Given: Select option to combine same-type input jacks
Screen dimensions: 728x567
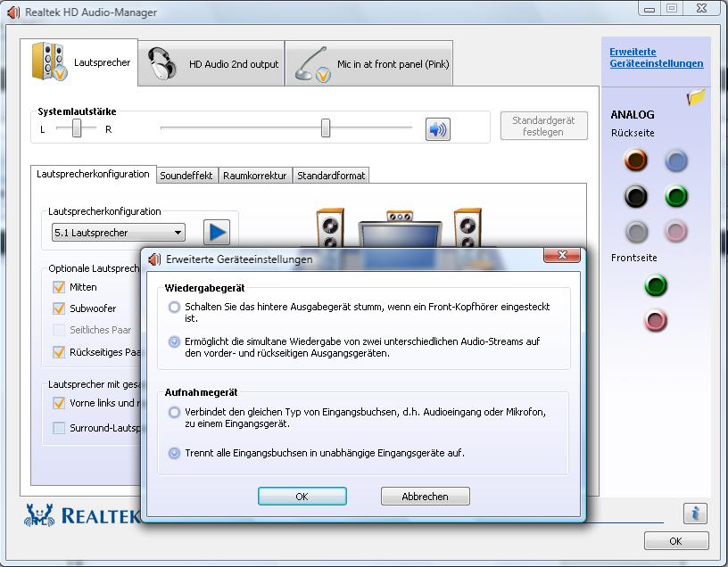Looking at the screenshot, I should pos(174,412).
